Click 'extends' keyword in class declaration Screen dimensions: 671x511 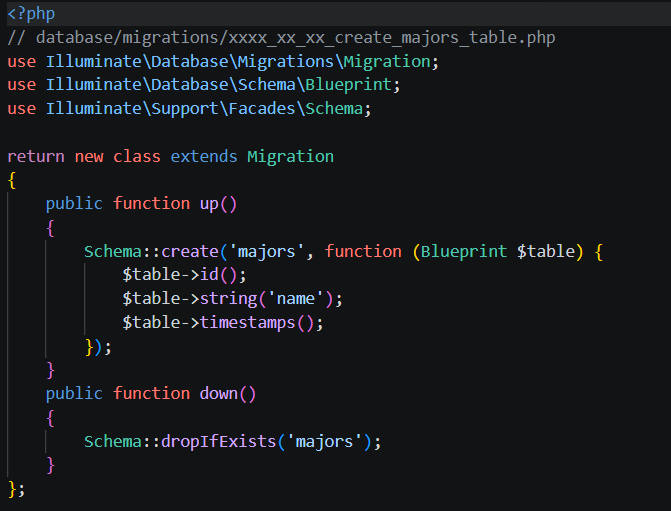coord(204,156)
